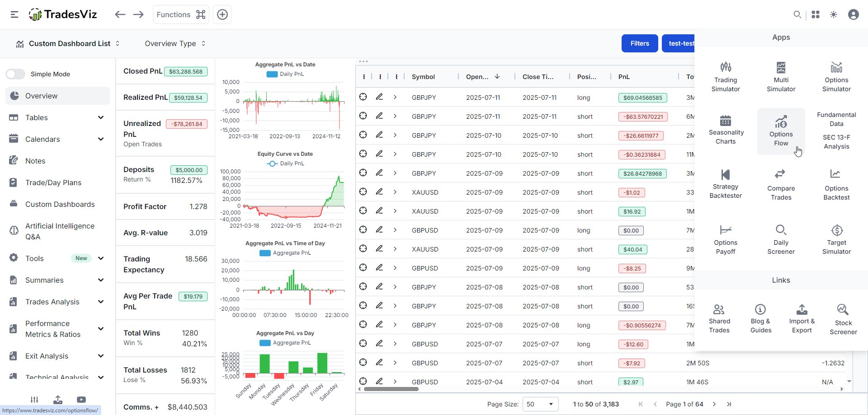Edit first GBPJPY trade pencil icon
The width and height of the screenshot is (868, 415).
coord(379,97)
